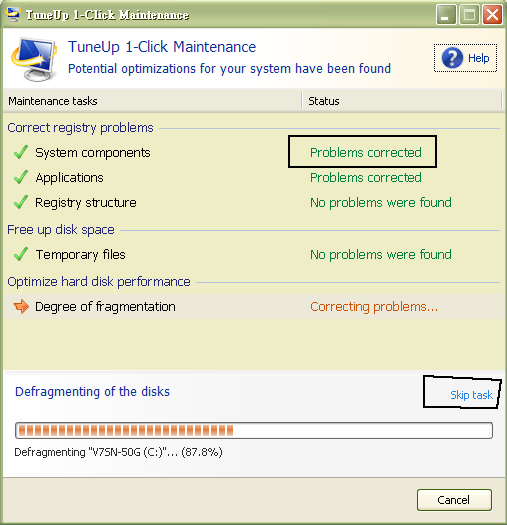Click the green checkmark beside System components
This screenshot has height=525, width=507.
point(21,152)
